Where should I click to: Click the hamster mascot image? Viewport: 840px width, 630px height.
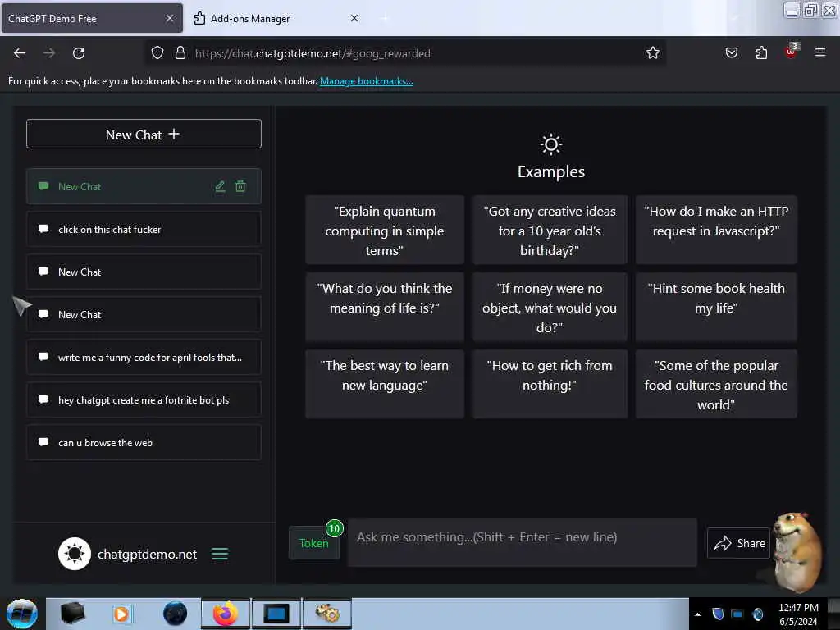[797, 552]
